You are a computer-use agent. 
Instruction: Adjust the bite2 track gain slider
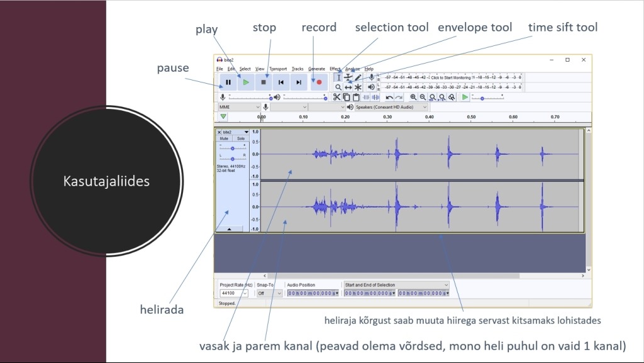coord(233,148)
